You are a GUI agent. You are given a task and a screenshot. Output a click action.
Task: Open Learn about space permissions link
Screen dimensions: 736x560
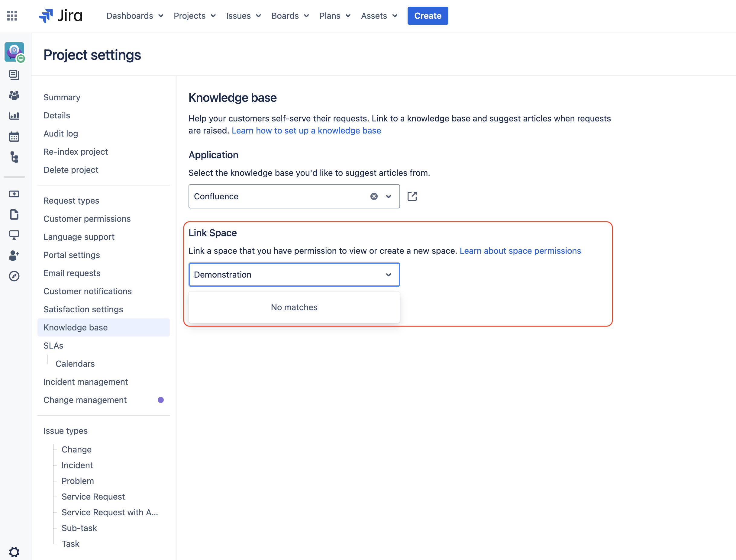[520, 251]
